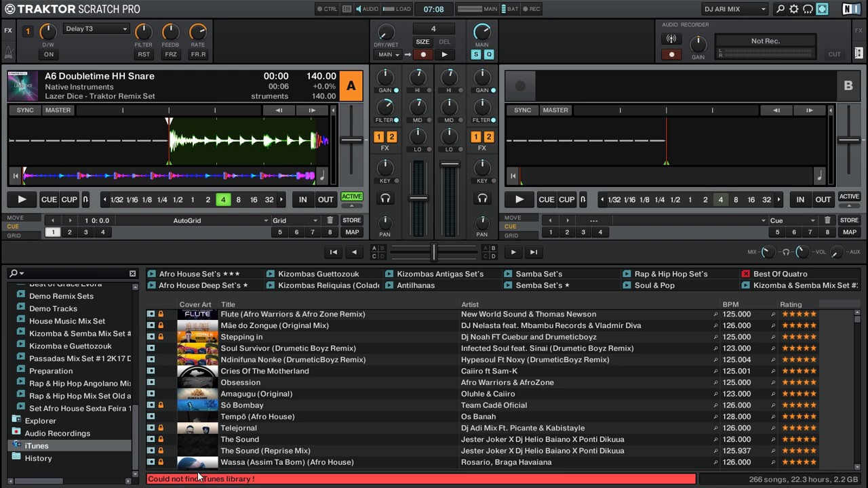Click the headphone cue button for deck A
868x488 pixels.
(x=385, y=199)
